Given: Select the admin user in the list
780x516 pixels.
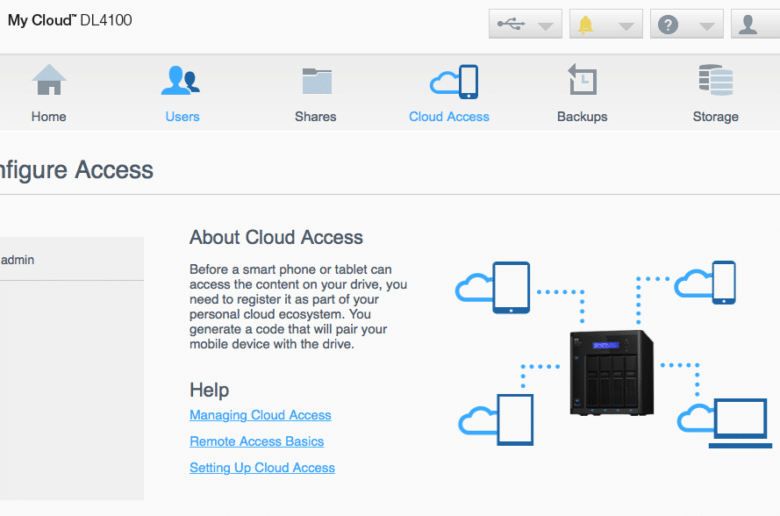Looking at the screenshot, I should (x=72, y=259).
